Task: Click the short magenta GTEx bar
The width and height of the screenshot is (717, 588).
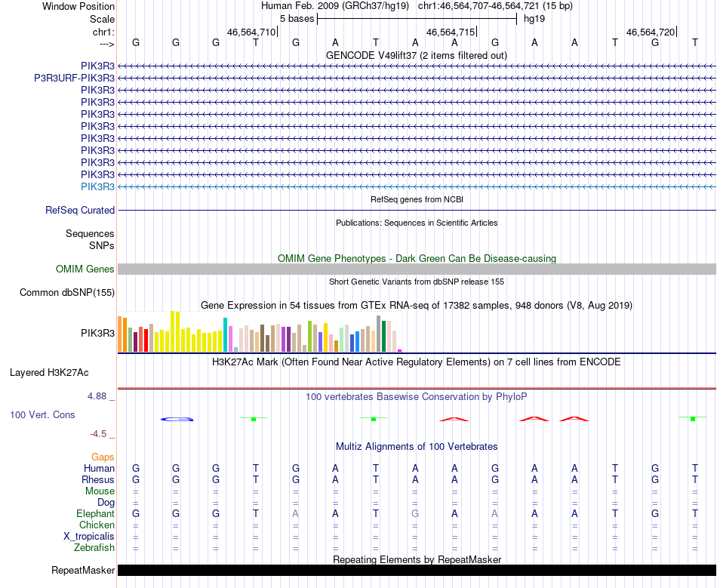Action: [x=400, y=351]
